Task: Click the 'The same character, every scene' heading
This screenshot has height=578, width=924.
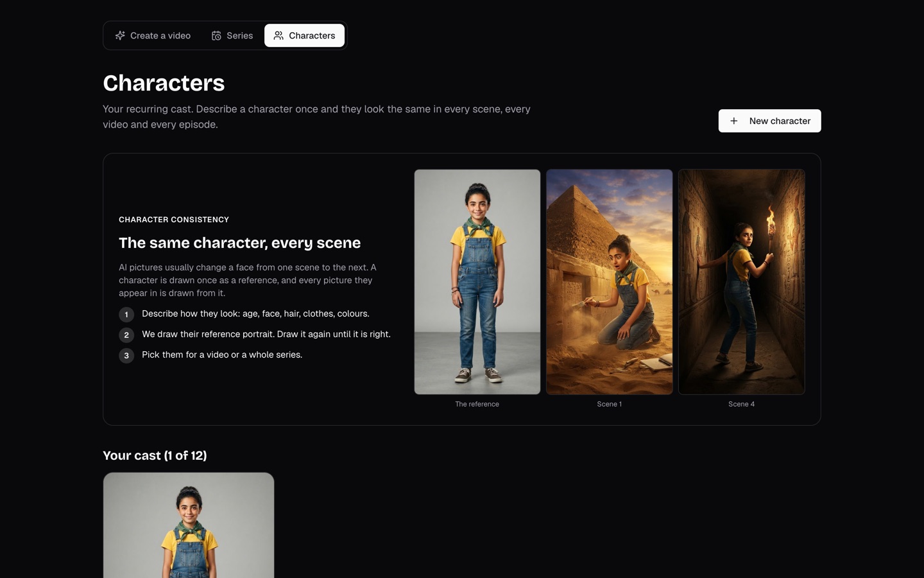Action: [239, 243]
